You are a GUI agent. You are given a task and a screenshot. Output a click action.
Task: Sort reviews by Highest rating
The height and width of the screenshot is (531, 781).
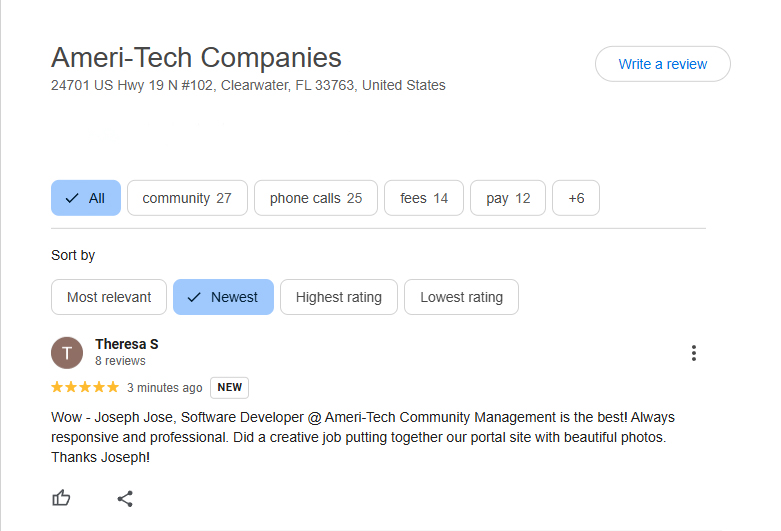point(339,297)
